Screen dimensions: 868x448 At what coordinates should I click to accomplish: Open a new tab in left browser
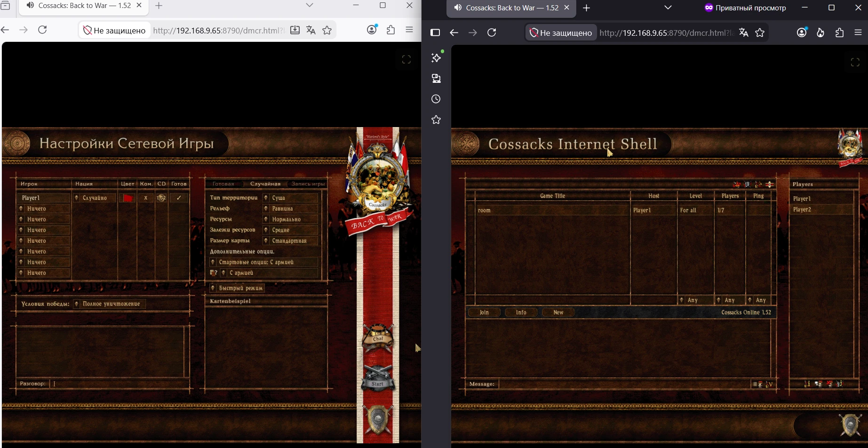coord(159,6)
